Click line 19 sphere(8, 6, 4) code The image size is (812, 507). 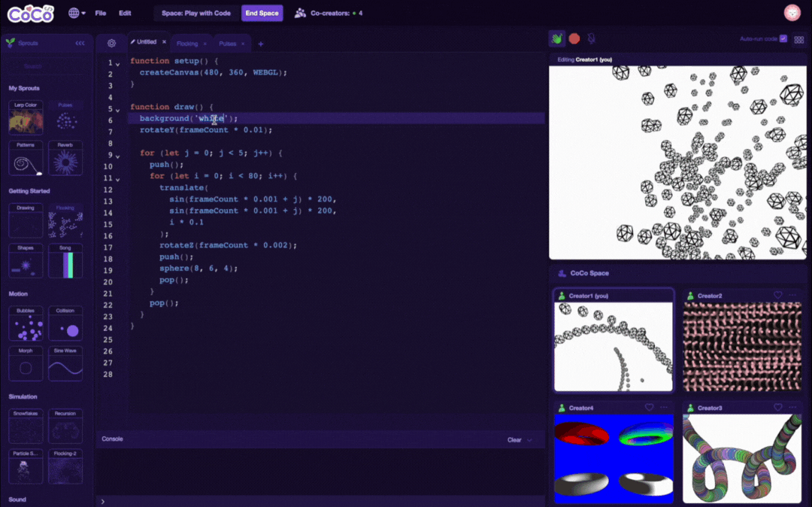pyautogui.click(x=198, y=269)
